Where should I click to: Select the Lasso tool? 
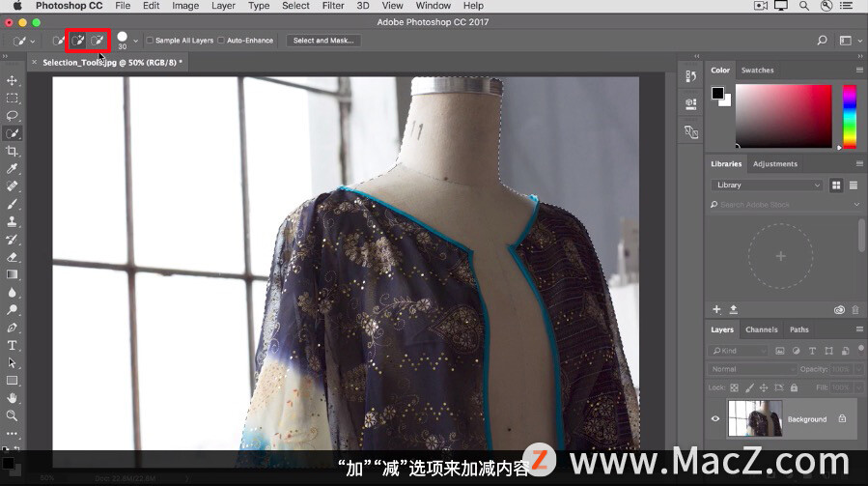(x=12, y=116)
